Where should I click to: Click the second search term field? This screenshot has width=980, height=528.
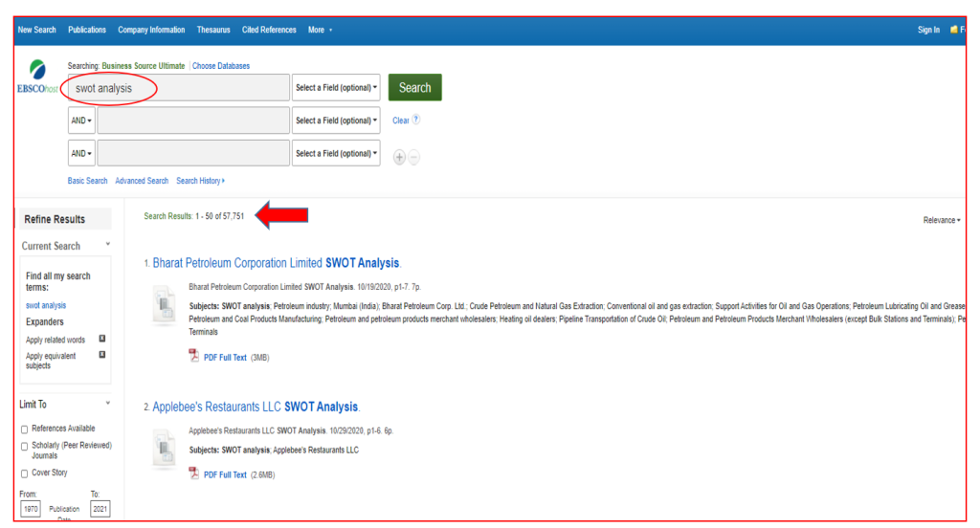(x=193, y=121)
